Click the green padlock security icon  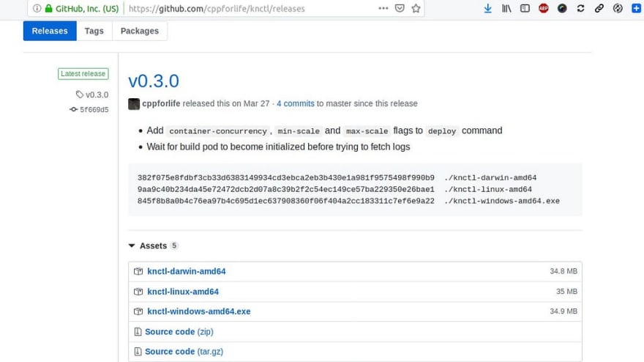48,8
